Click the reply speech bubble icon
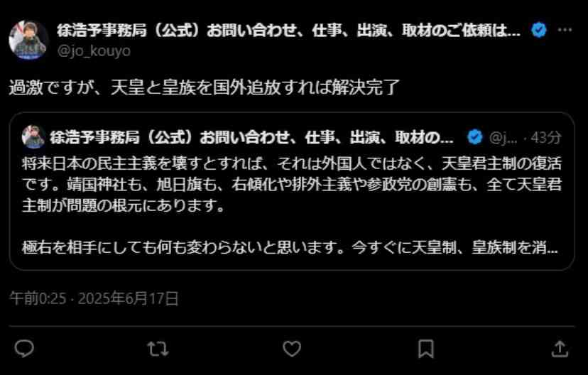Screen dimensions: 588x375 24,349
